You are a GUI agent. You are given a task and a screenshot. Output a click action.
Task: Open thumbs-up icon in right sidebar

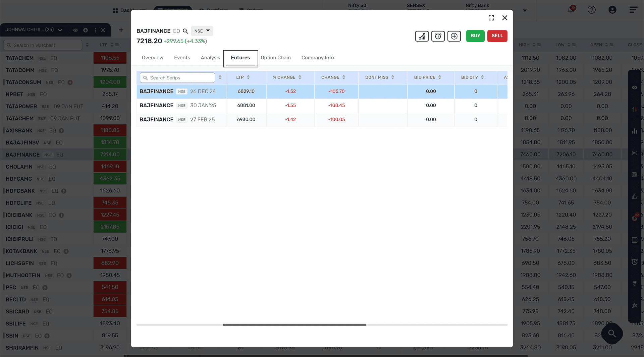(x=634, y=196)
